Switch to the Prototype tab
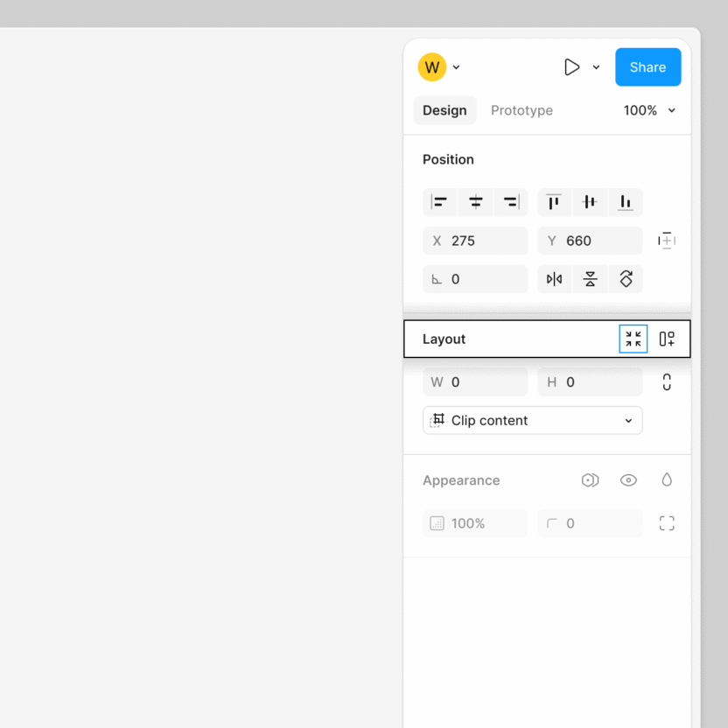This screenshot has height=728, width=728. tap(521, 110)
